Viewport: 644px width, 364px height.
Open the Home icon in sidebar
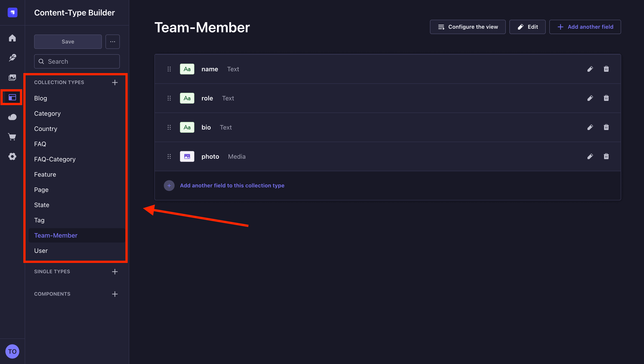click(12, 38)
